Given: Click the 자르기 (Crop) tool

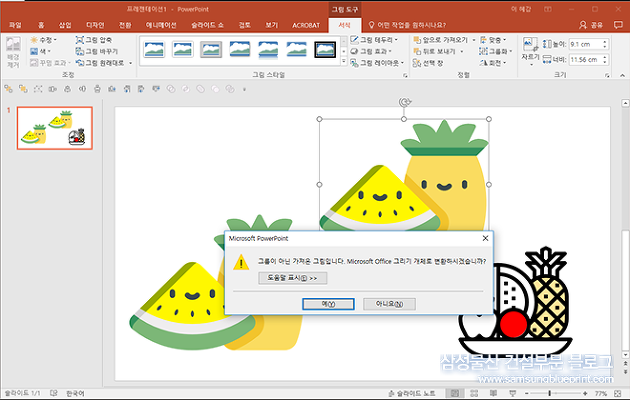Looking at the screenshot, I should point(530,51).
